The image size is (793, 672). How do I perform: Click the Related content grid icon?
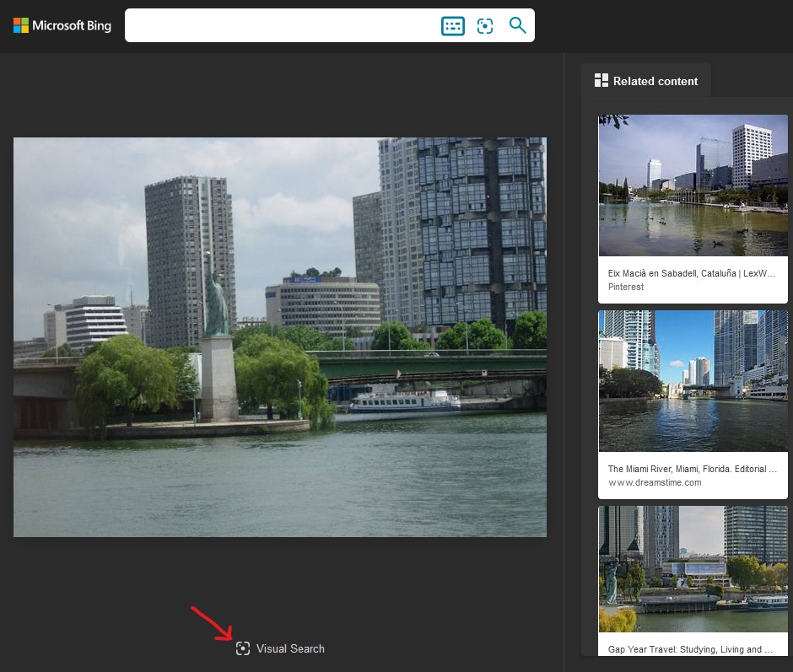coord(601,80)
